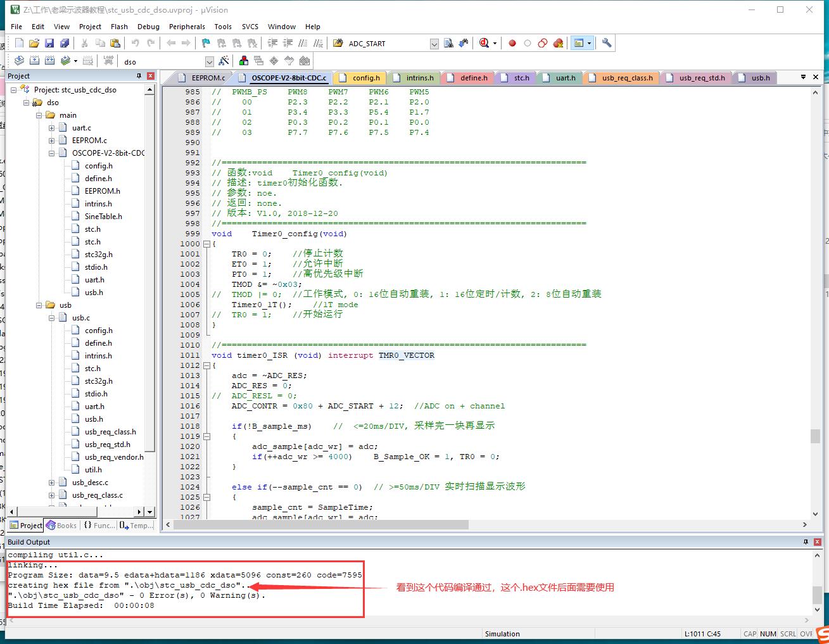Click the Enable/Disable breakpoint hollow circle icon

pos(528,43)
